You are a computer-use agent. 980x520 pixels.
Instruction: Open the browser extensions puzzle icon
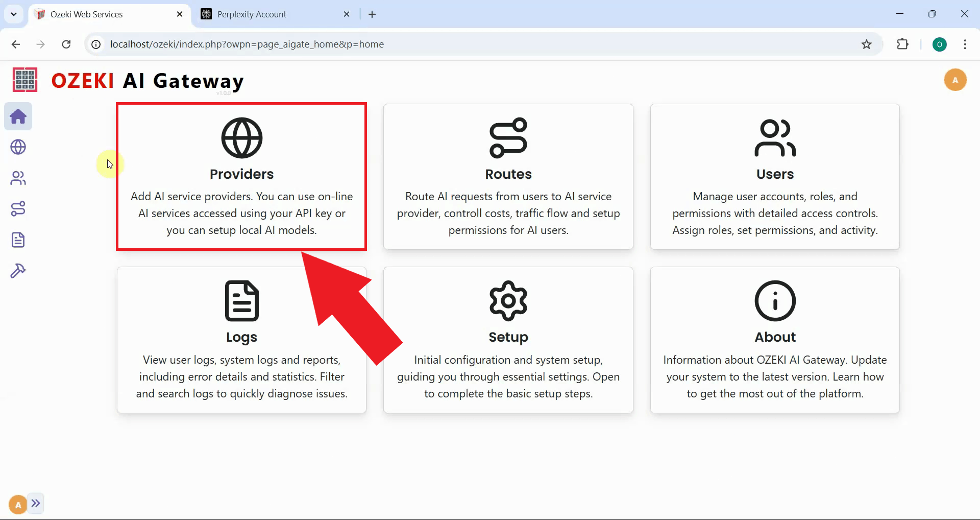click(x=903, y=44)
